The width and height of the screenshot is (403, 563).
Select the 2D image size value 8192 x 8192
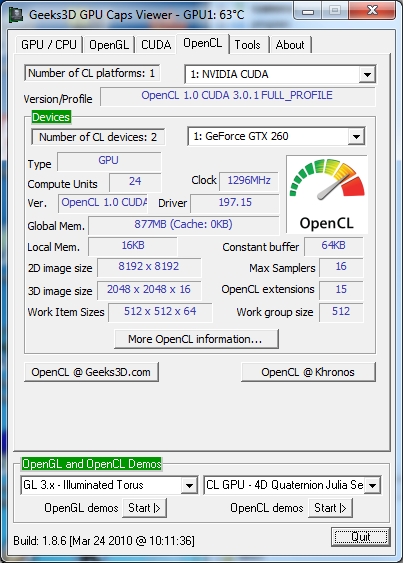(x=149, y=267)
